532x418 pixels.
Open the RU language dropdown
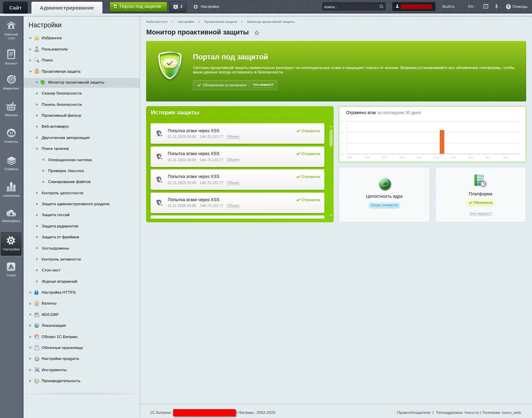[x=472, y=7]
